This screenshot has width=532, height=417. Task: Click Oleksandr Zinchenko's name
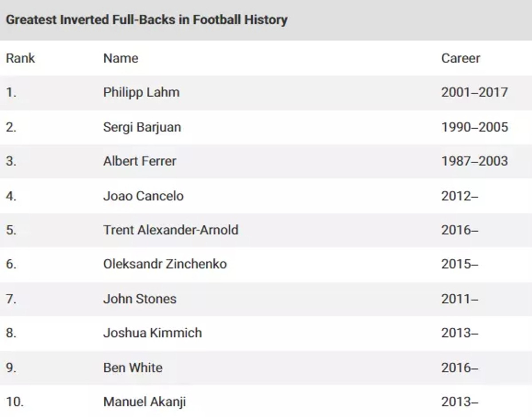point(165,264)
